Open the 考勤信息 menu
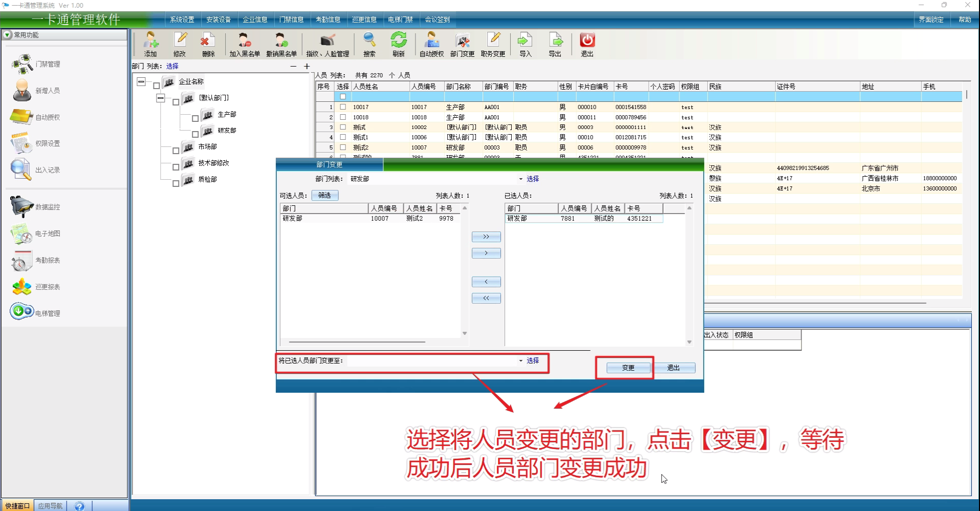 click(x=328, y=19)
